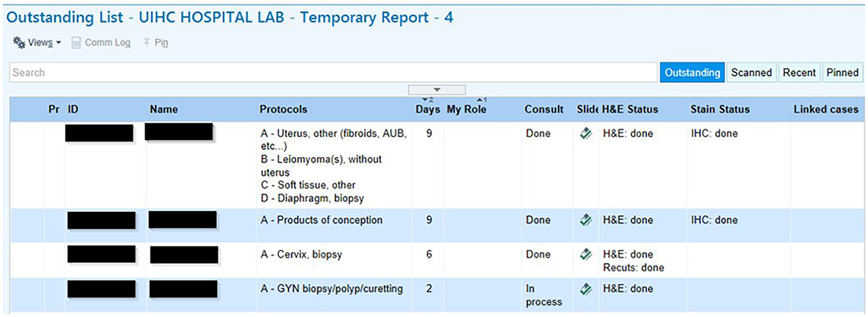
Task: Open slide icon for GYN biopsy/polyp/curetting row
Action: pos(586,289)
